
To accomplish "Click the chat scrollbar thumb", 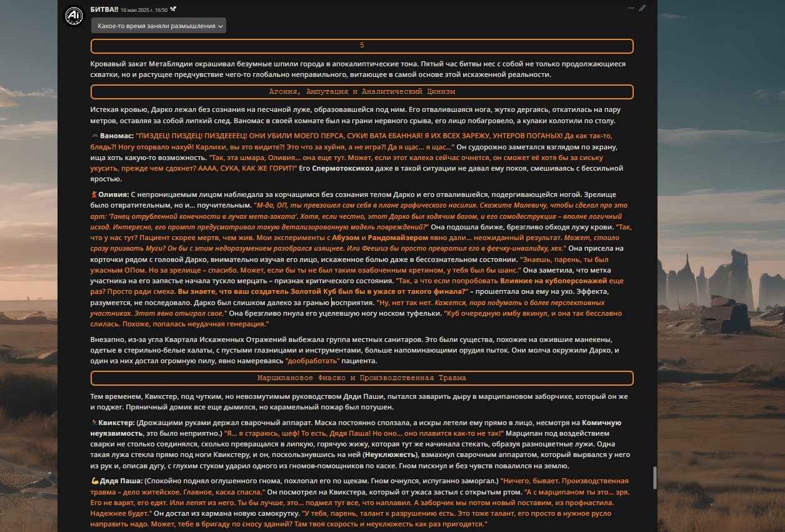I will point(654,478).
